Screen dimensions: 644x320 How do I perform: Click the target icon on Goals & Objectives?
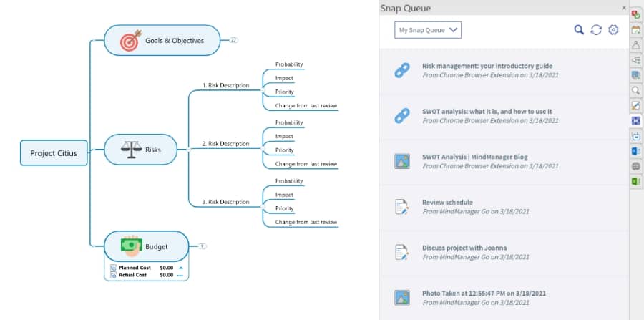[x=130, y=41]
